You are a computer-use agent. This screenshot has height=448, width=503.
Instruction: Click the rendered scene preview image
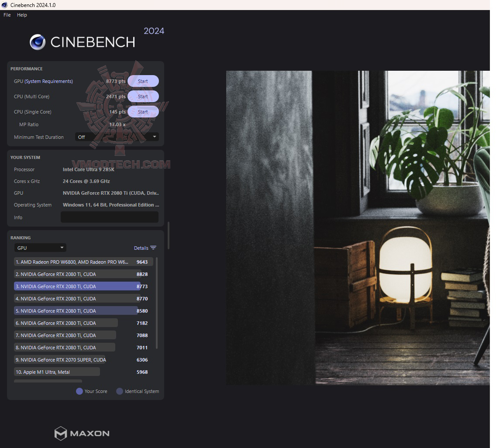point(358,227)
